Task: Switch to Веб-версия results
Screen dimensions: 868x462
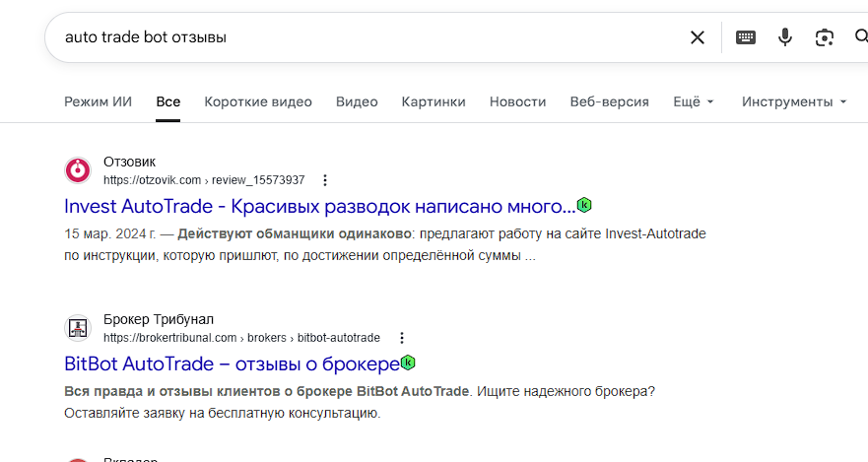Action: pos(610,101)
